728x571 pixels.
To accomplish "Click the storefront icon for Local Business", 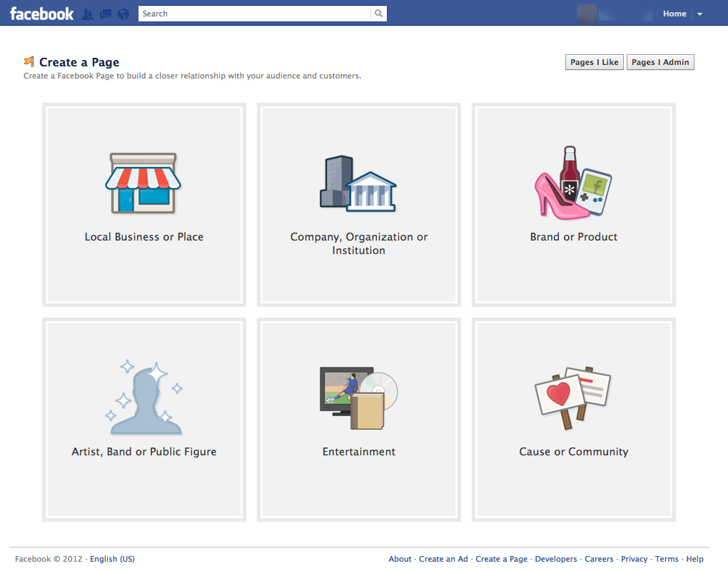I will (143, 183).
